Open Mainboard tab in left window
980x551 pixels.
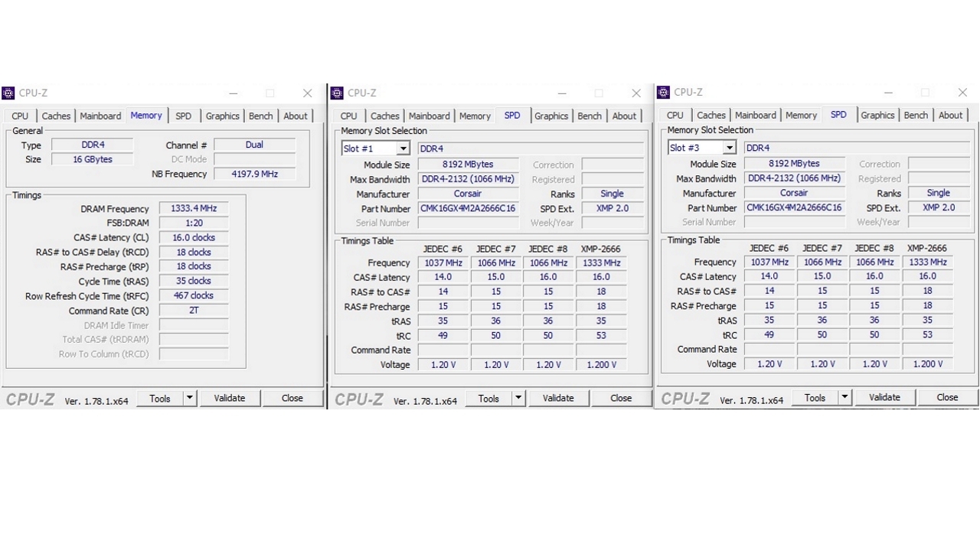(100, 116)
